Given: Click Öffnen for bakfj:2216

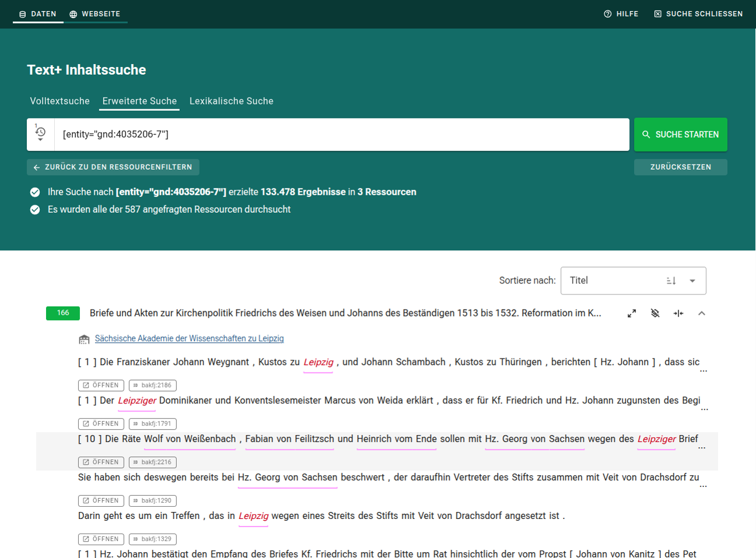Looking at the screenshot, I should (x=101, y=462).
